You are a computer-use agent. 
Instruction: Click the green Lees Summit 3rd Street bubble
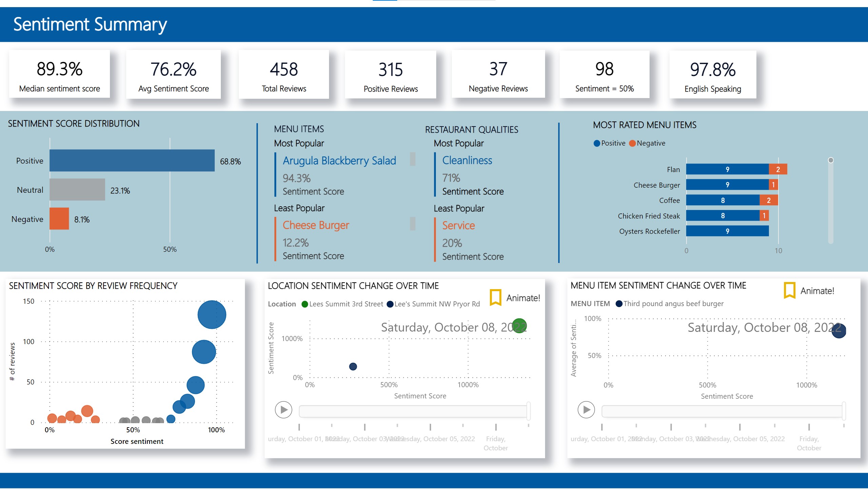coord(519,326)
